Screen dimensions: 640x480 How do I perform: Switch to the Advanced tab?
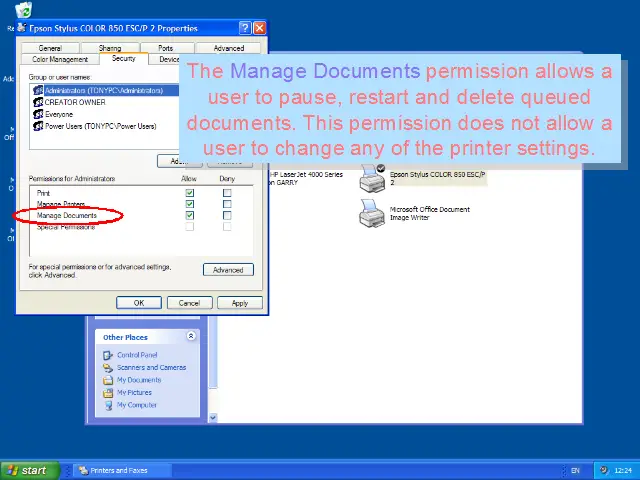pyautogui.click(x=229, y=48)
